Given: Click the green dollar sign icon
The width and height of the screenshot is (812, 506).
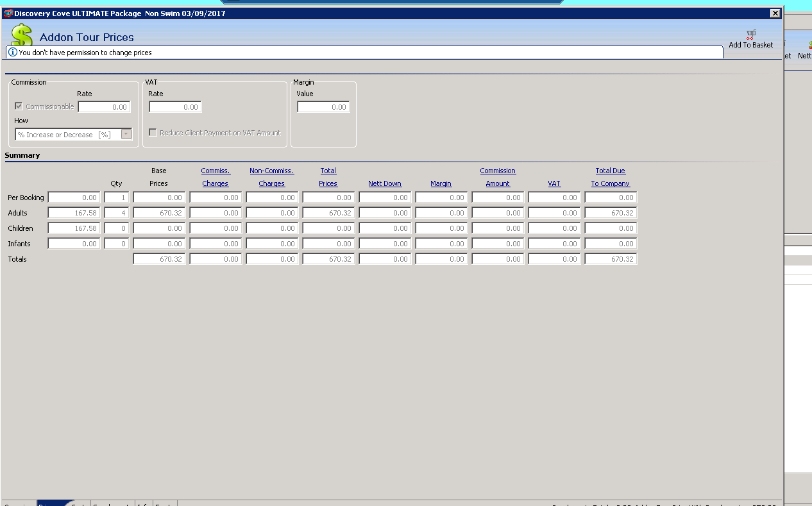Looking at the screenshot, I should pos(21,35).
